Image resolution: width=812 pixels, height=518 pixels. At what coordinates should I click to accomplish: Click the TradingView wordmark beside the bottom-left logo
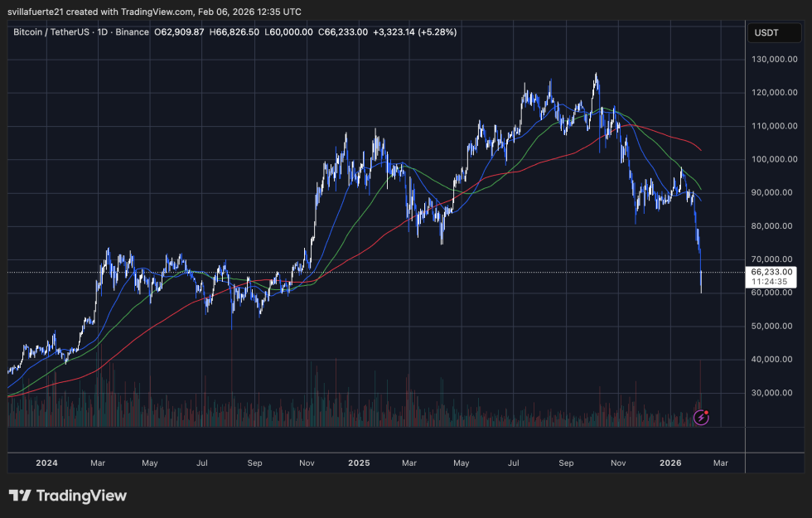tap(83, 496)
